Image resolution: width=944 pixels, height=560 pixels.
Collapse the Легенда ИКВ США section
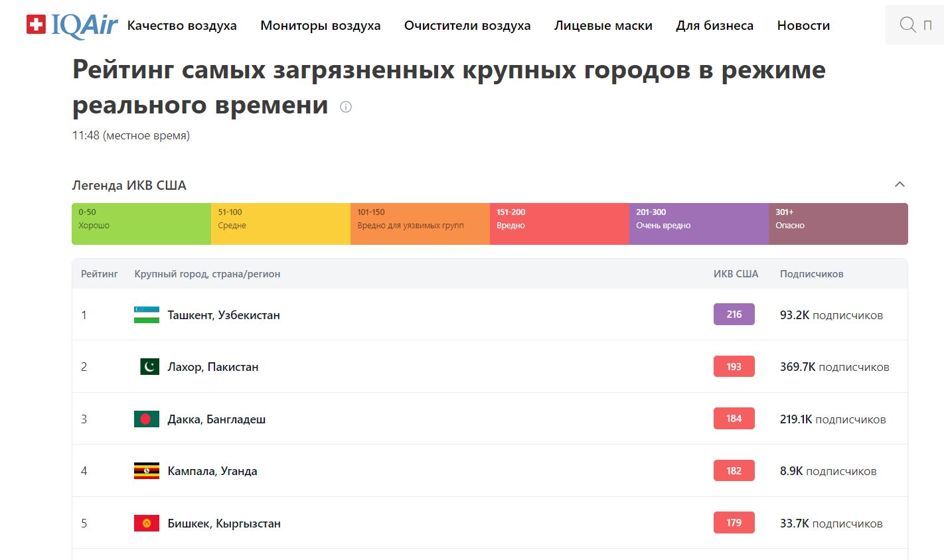pos(900,184)
